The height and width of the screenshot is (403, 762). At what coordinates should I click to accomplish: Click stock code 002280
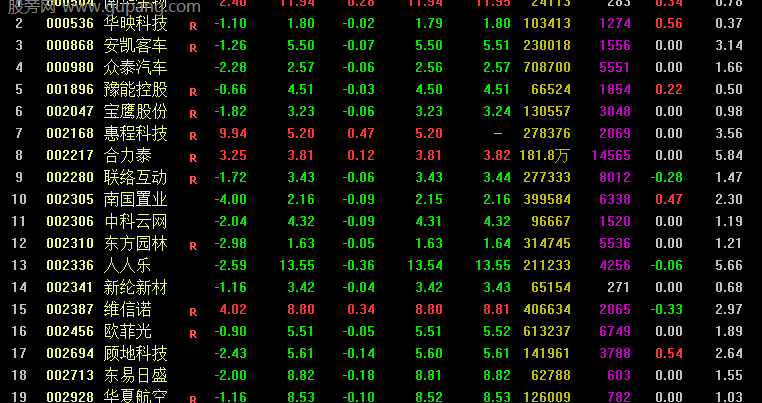70,177
